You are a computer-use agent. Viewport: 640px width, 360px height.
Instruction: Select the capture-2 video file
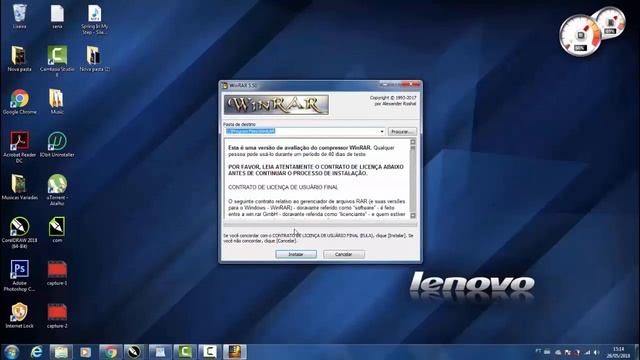pyautogui.click(x=57, y=316)
